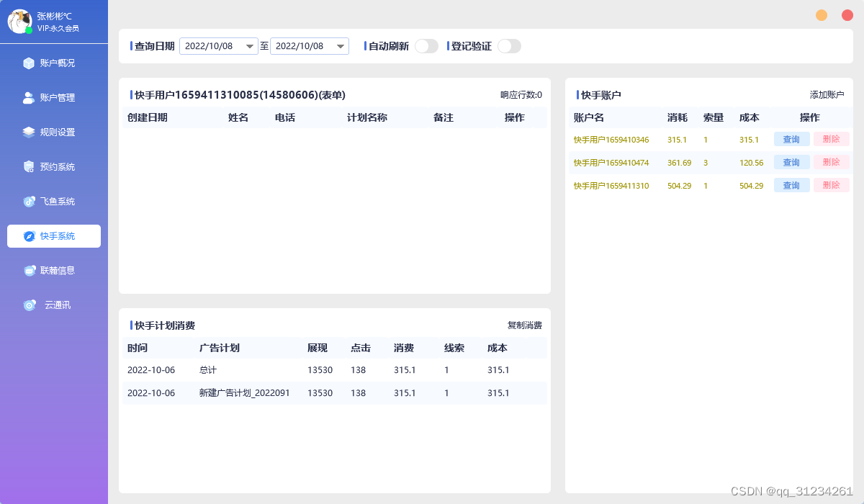The width and height of the screenshot is (864, 504).
Task: Click the 快手系统 compass icon
Action: 29,236
